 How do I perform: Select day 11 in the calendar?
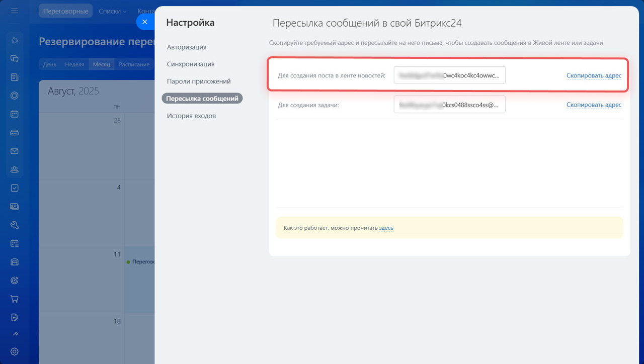click(x=117, y=254)
